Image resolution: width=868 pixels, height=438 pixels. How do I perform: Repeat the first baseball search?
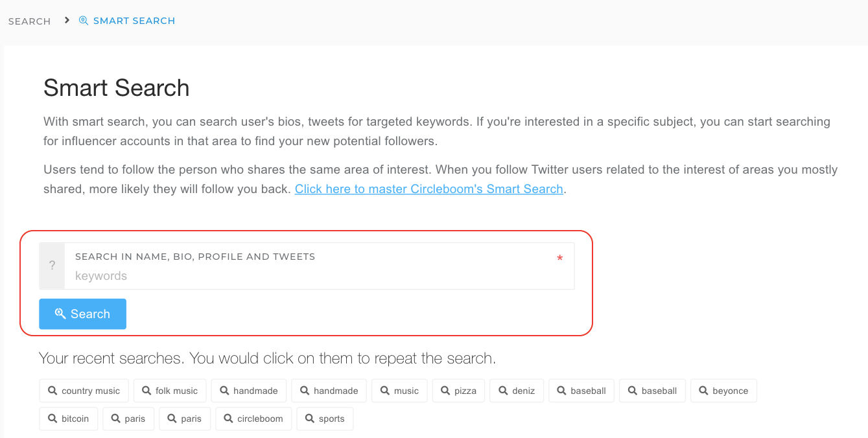tap(581, 390)
